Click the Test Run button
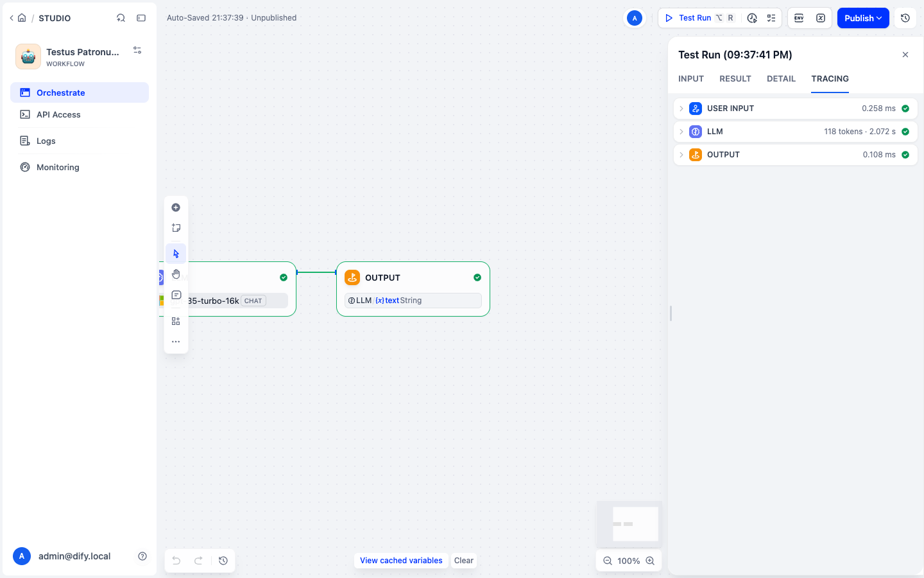924x578 pixels. click(x=699, y=18)
